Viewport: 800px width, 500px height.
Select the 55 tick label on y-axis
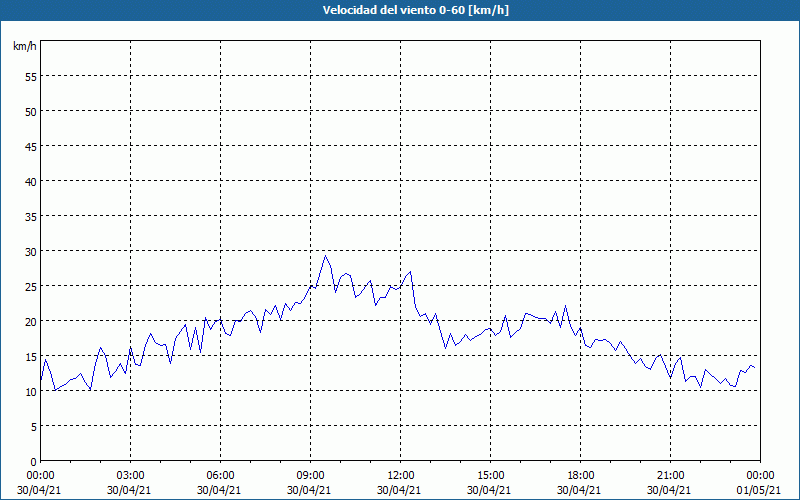(x=31, y=76)
